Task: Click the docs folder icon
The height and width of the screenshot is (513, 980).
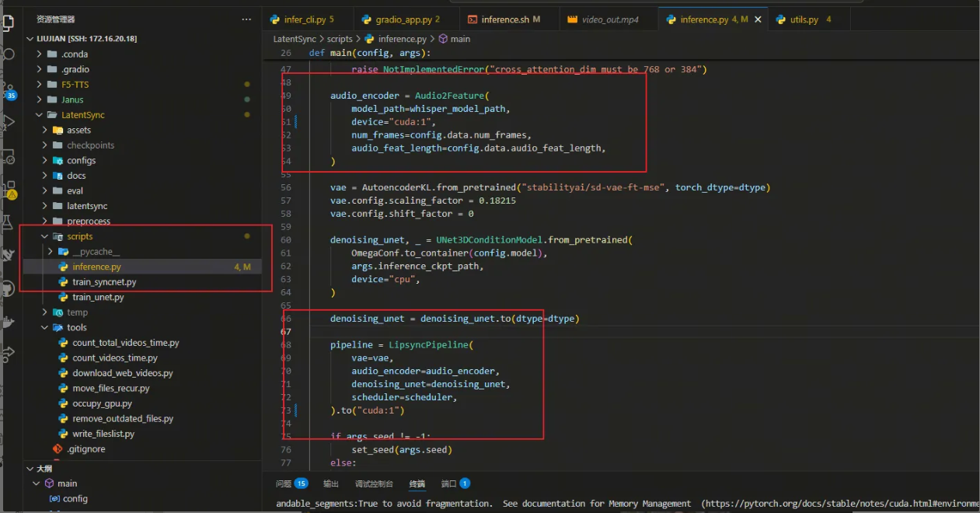Action: [58, 176]
